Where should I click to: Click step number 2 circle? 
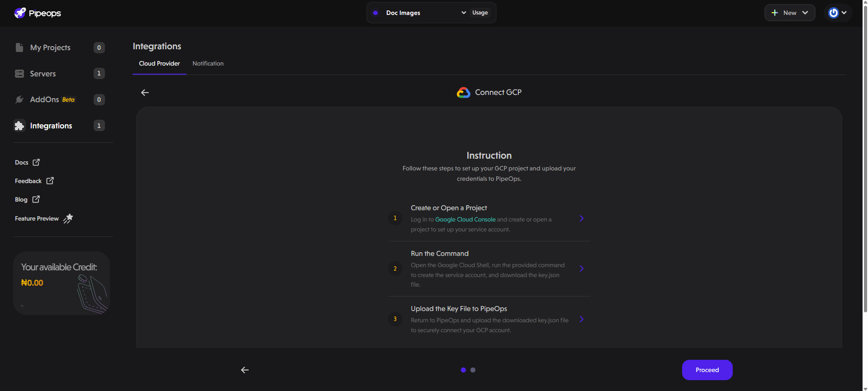coord(395,269)
